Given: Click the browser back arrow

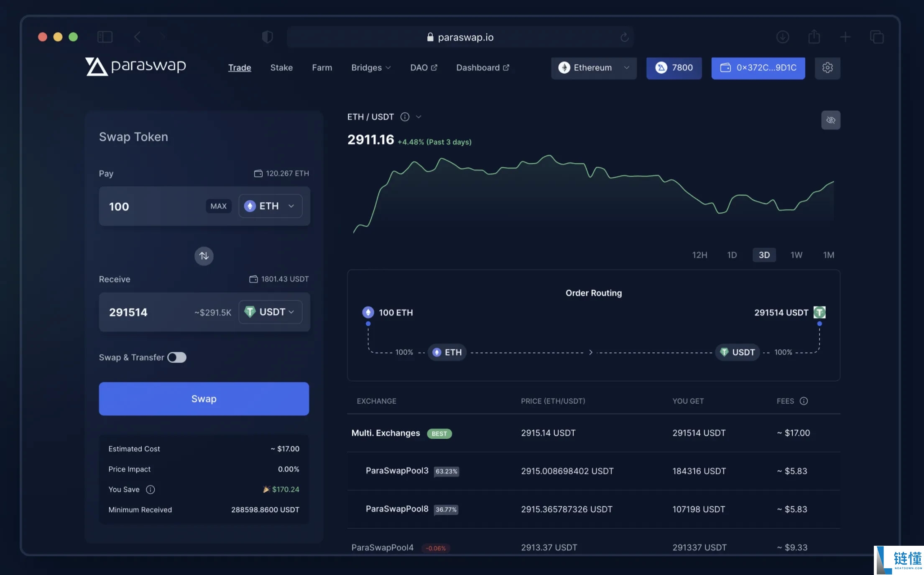Looking at the screenshot, I should point(137,37).
